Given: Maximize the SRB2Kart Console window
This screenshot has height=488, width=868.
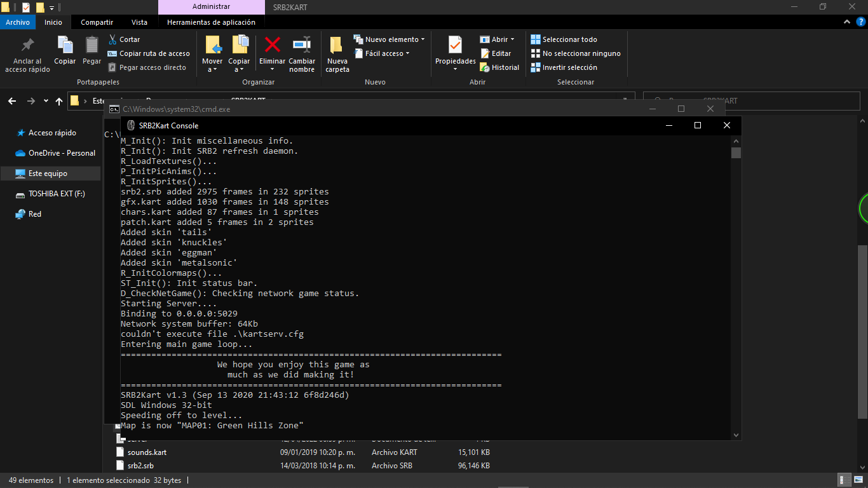Looking at the screenshot, I should coord(698,125).
